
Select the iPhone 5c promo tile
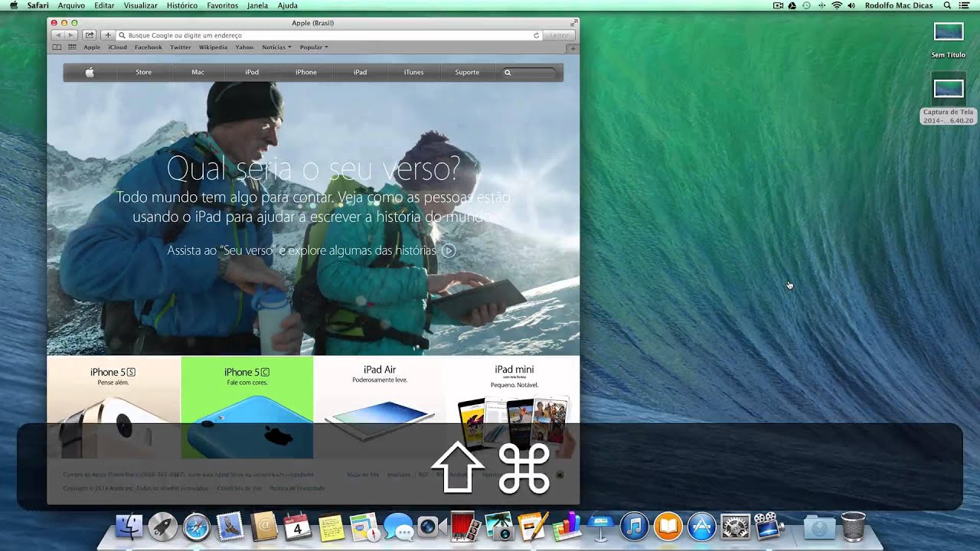247,407
